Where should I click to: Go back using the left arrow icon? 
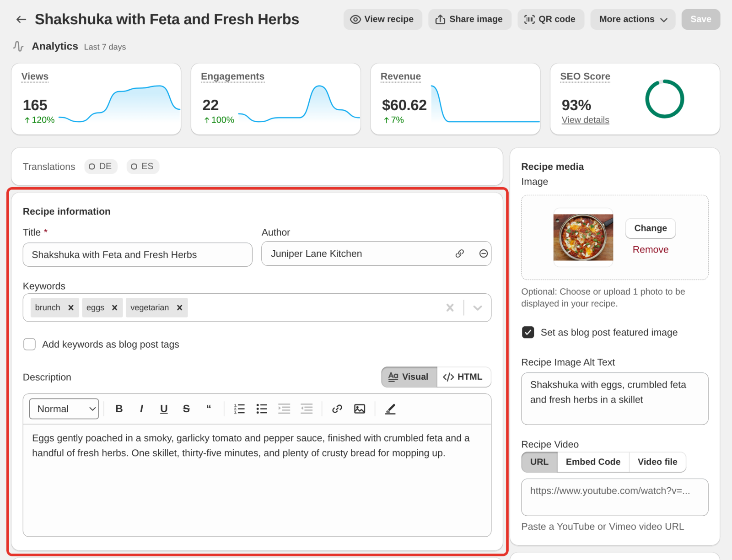(x=21, y=19)
